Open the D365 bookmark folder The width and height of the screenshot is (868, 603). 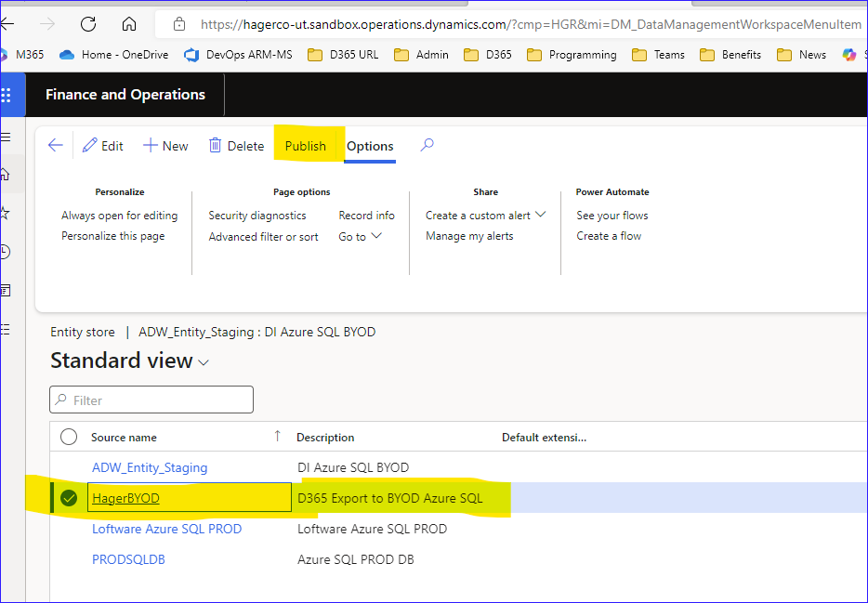pyautogui.click(x=488, y=54)
